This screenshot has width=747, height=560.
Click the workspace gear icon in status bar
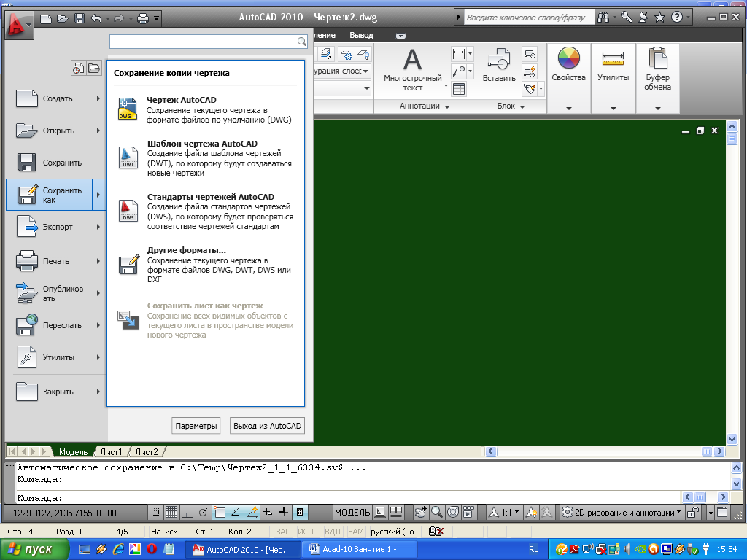tap(567, 513)
